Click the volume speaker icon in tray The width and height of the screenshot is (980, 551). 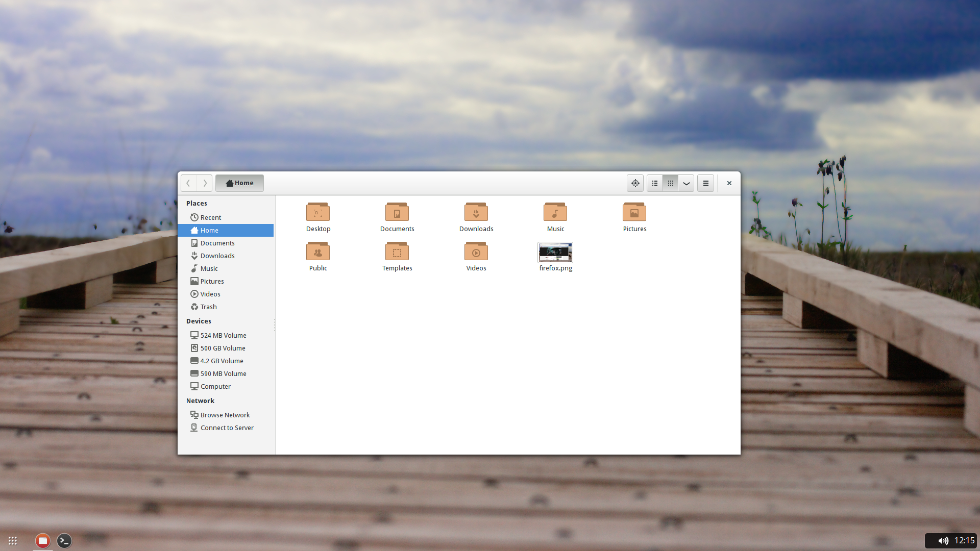943,541
